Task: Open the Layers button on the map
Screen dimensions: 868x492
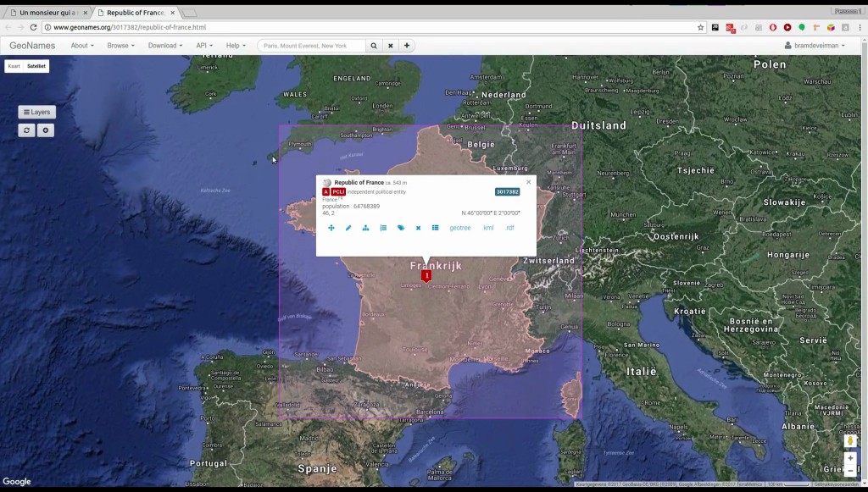Action: tap(37, 113)
